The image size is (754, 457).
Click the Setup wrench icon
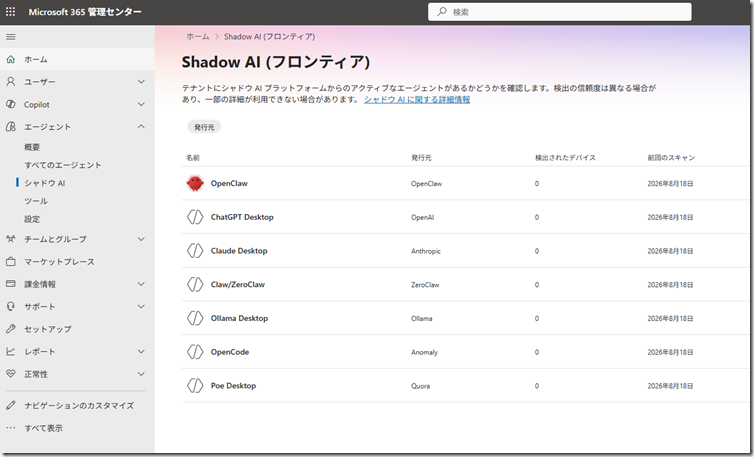coord(11,329)
